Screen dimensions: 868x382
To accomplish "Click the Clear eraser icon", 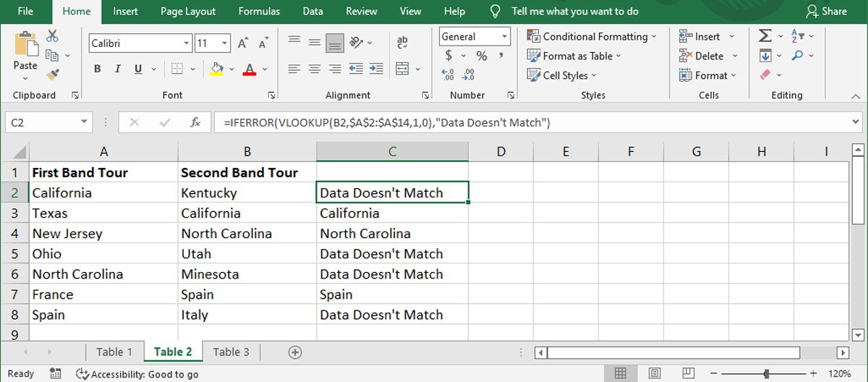I will pos(765,75).
